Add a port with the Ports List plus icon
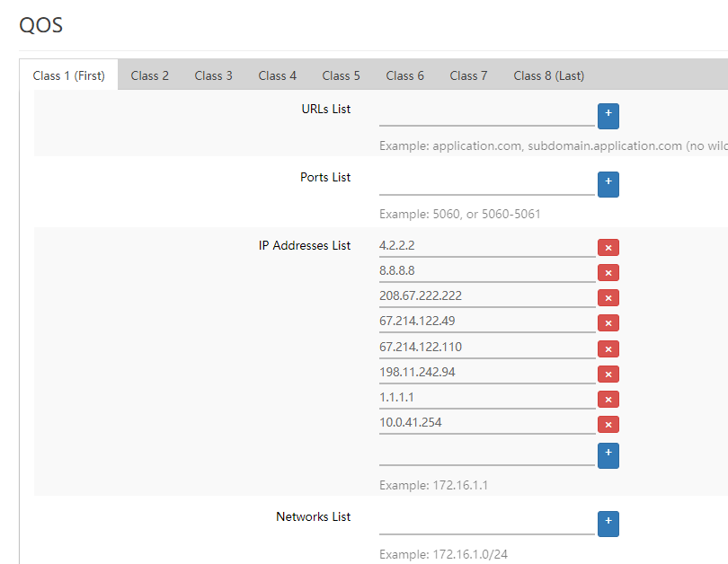Viewport: 728px width, 564px height. pos(608,184)
